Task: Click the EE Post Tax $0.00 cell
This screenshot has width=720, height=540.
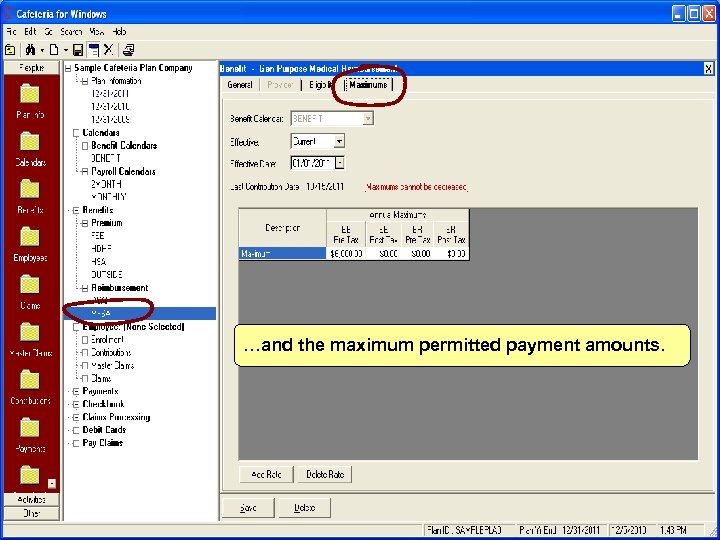Action: [383, 253]
